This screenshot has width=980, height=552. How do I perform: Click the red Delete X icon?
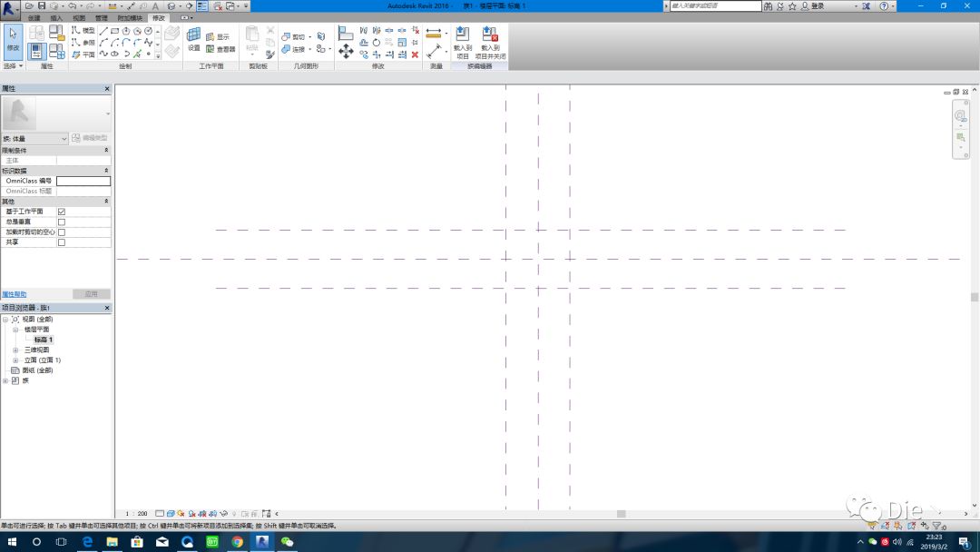(x=415, y=54)
